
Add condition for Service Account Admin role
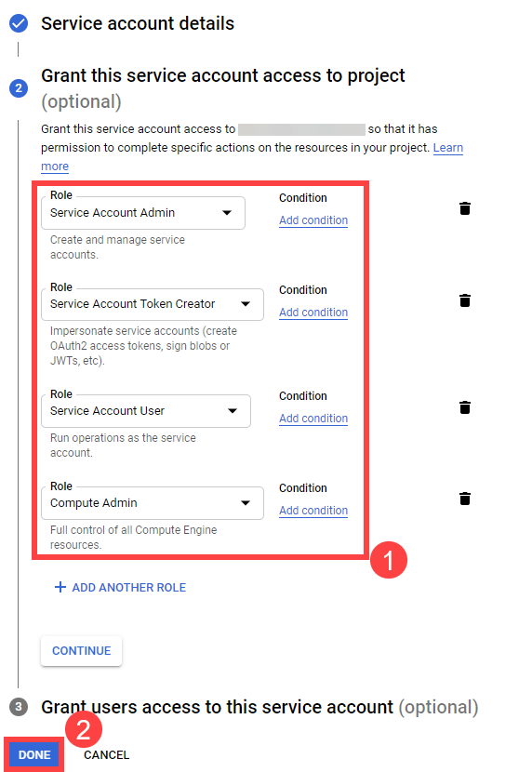[x=313, y=220]
